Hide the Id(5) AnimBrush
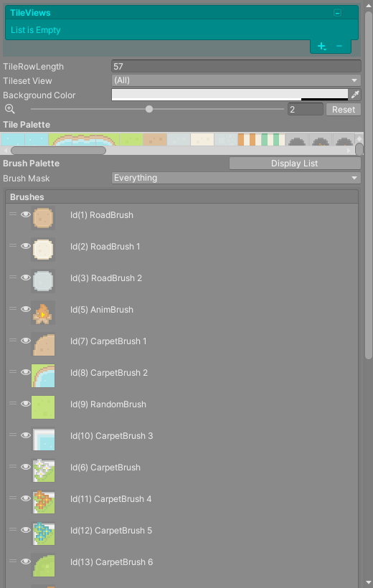The image size is (373, 588). [x=26, y=308]
